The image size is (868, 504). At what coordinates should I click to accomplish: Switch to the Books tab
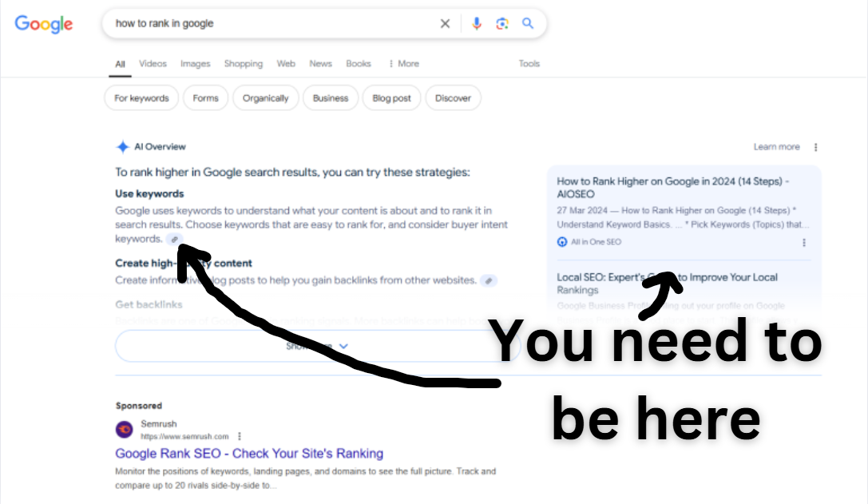359,64
